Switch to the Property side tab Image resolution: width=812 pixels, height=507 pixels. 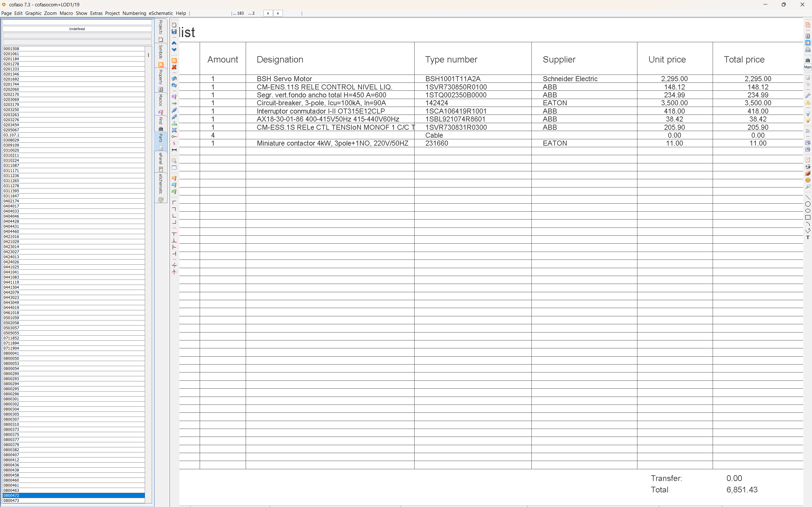161,81
